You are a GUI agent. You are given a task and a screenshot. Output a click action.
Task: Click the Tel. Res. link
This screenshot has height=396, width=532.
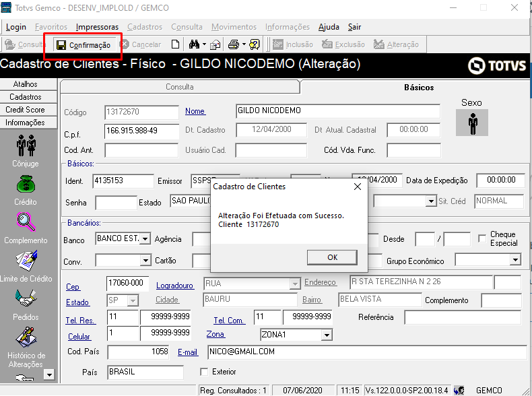[81, 321]
